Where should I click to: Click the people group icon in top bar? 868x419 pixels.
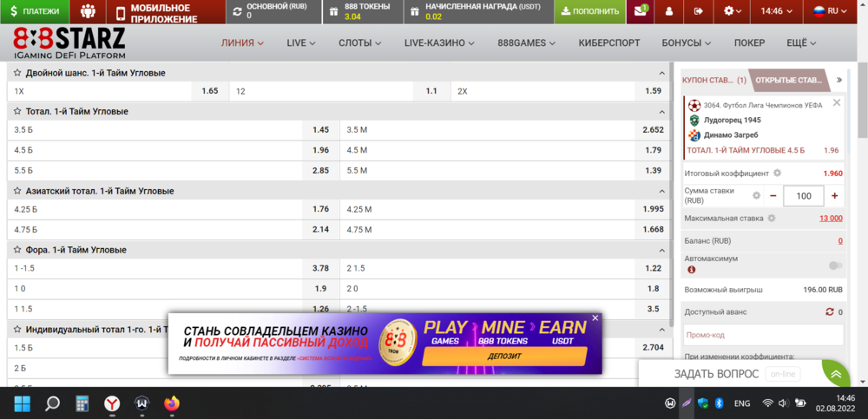[x=88, y=11]
